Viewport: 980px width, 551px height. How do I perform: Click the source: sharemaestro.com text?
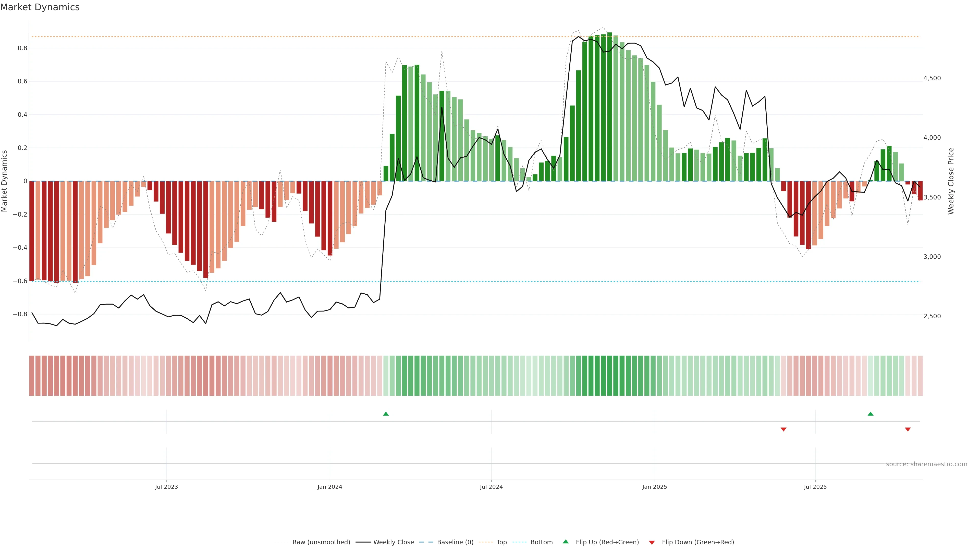point(926,464)
